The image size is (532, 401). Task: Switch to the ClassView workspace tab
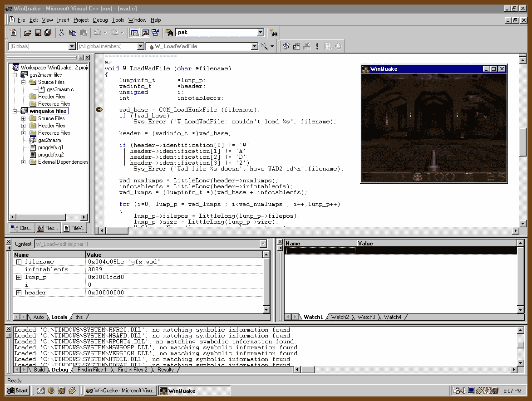pos(22,228)
